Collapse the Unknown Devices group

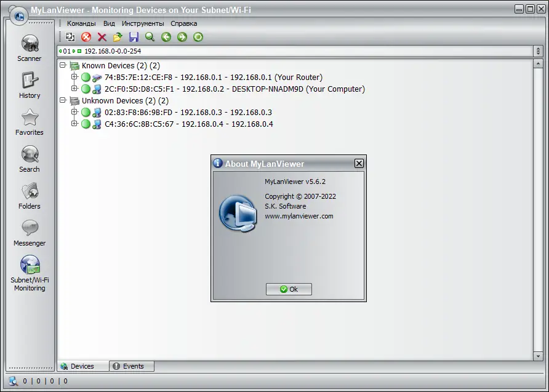pyautogui.click(x=63, y=100)
